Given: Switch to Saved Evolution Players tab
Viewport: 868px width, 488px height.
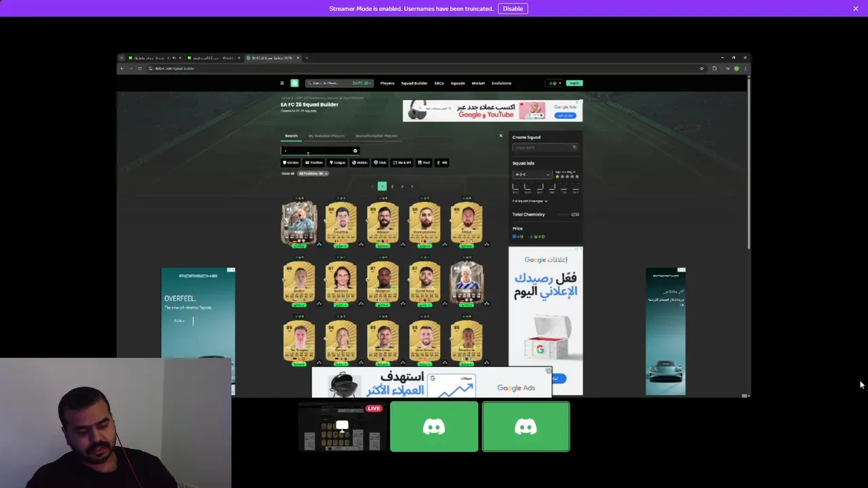Looking at the screenshot, I should point(376,136).
